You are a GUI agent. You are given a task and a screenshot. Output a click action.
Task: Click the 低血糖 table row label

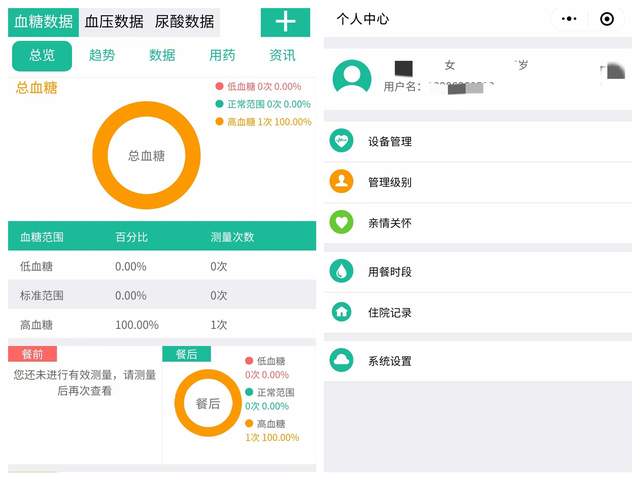pyautogui.click(x=36, y=266)
